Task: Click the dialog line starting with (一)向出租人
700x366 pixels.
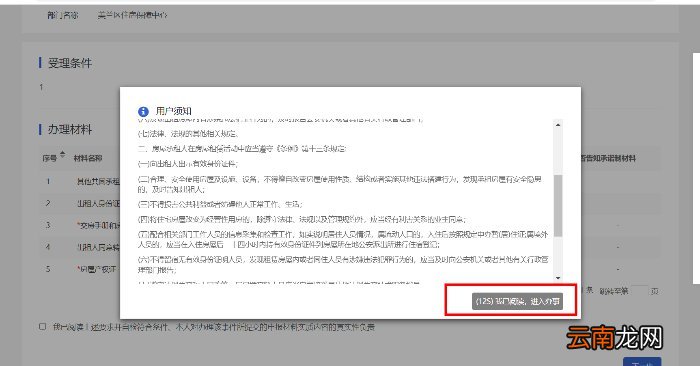Action: (x=188, y=164)
